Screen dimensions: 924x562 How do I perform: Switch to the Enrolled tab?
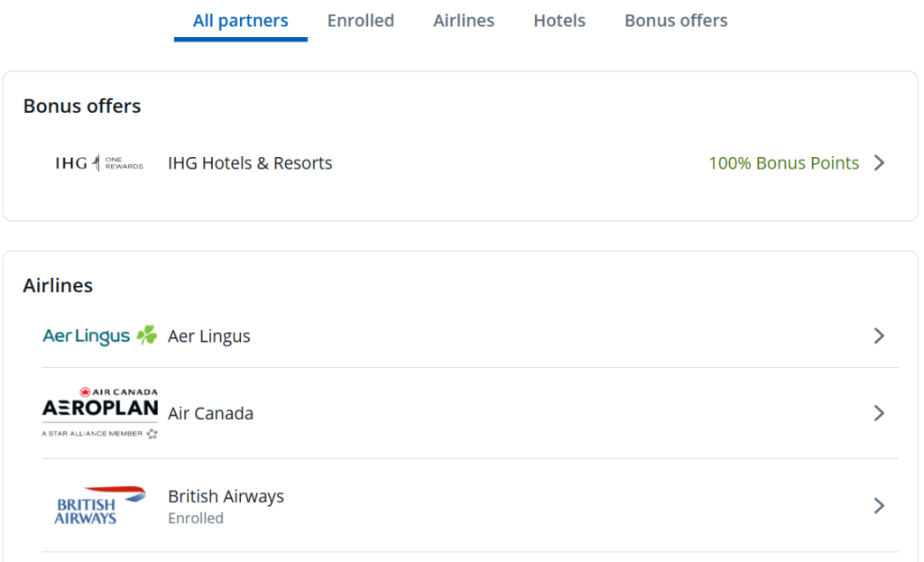pos(361,20)
